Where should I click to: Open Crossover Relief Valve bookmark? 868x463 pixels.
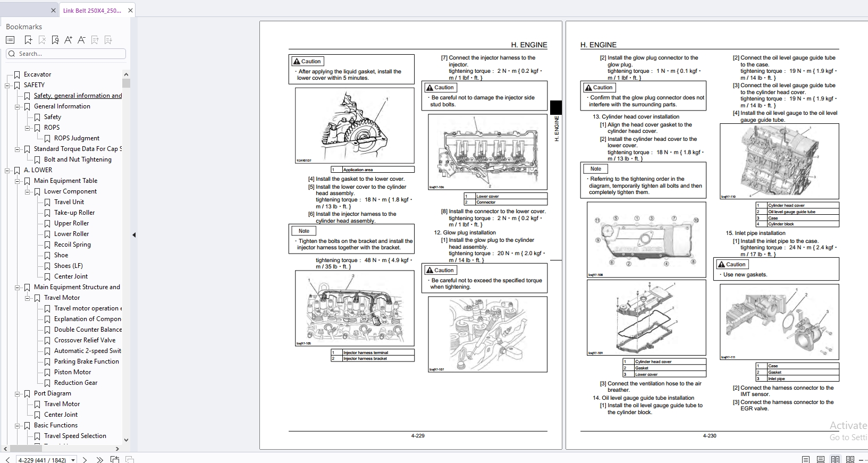pyautogui.click(x=85, y=340)
